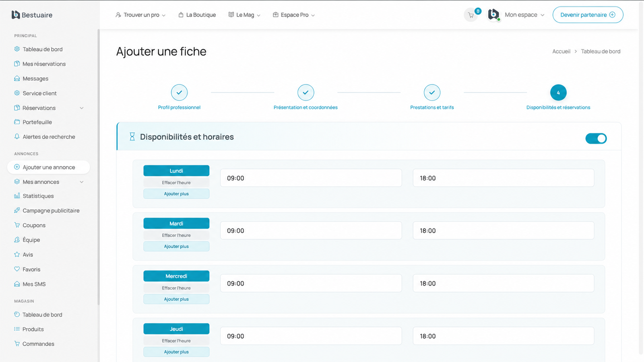The width and height of the screenshot is (644, 362).
Task: Click the Tableau de bord gear icon under Principal
Action: point(17,49)
